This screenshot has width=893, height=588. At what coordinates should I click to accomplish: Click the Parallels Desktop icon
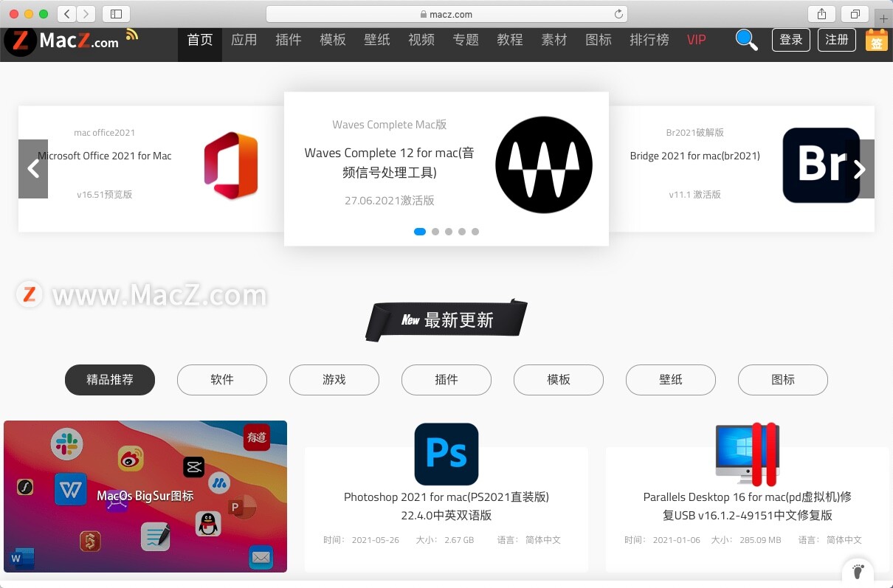(x=748, y=454)
